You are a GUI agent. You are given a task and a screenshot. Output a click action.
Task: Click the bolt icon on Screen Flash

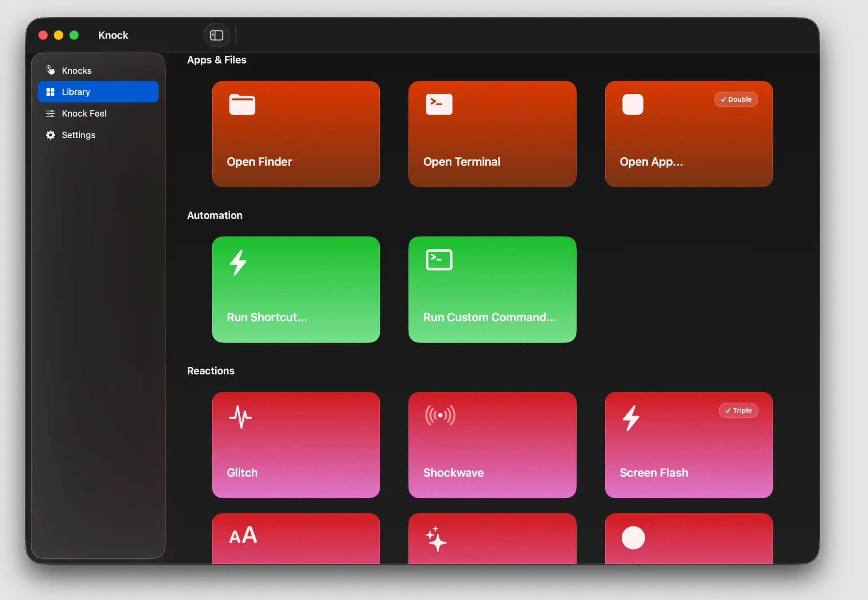(x=631, y=418)
